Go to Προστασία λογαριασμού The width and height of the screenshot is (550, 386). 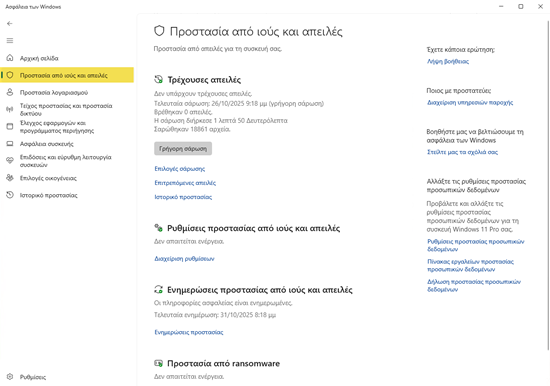click(x=67, y=92)
